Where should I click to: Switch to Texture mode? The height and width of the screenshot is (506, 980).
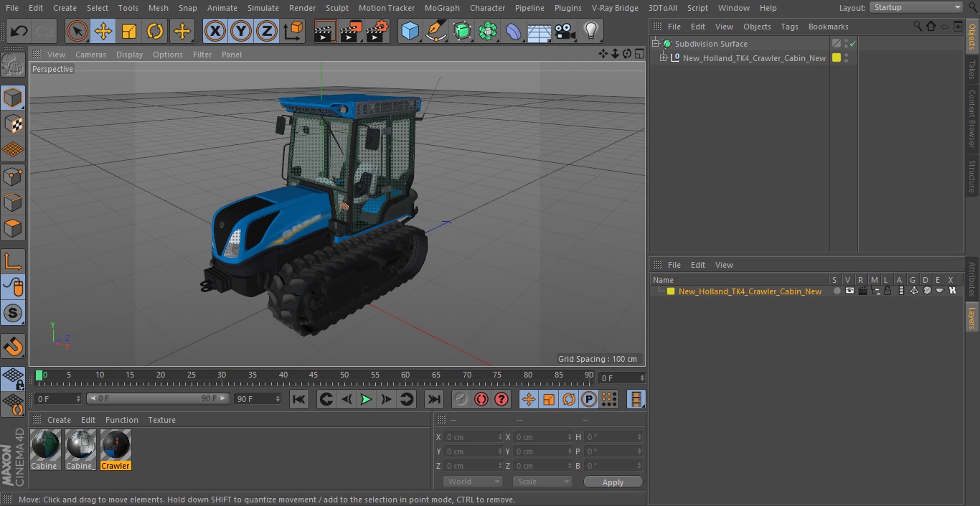coord(13,123)
